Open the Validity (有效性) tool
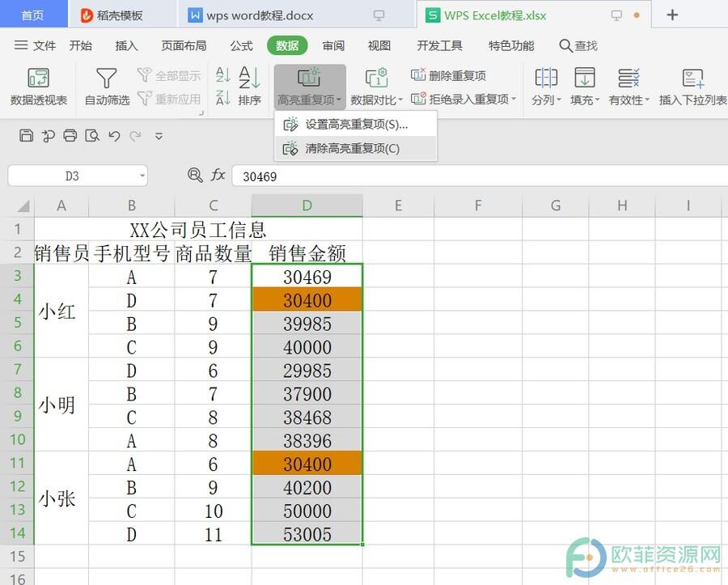 pos(629,87)
